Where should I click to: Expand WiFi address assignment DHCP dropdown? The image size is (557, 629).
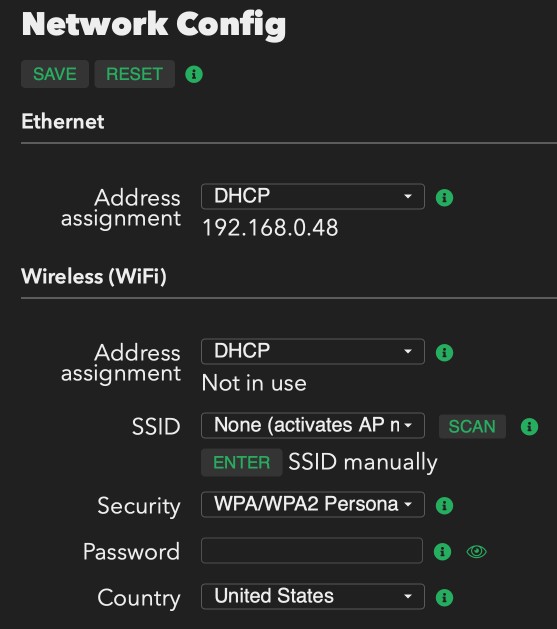click(x=313, y=351)
